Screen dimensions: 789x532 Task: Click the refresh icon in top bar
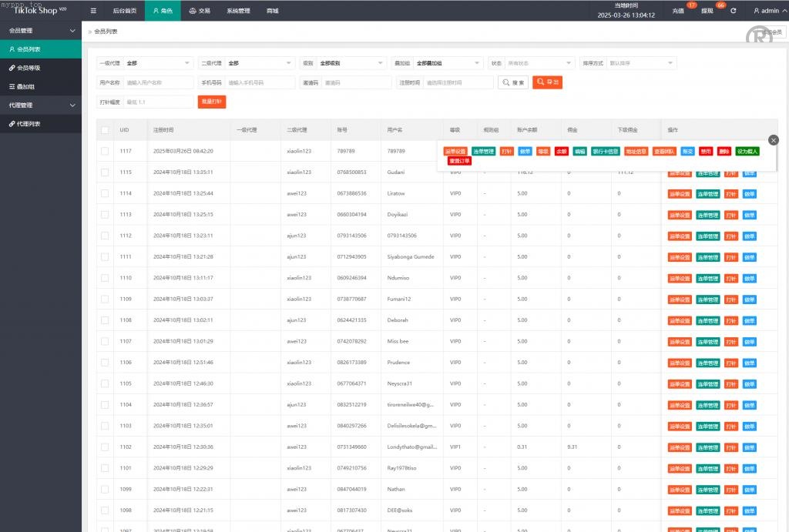[x=733, y=11]
